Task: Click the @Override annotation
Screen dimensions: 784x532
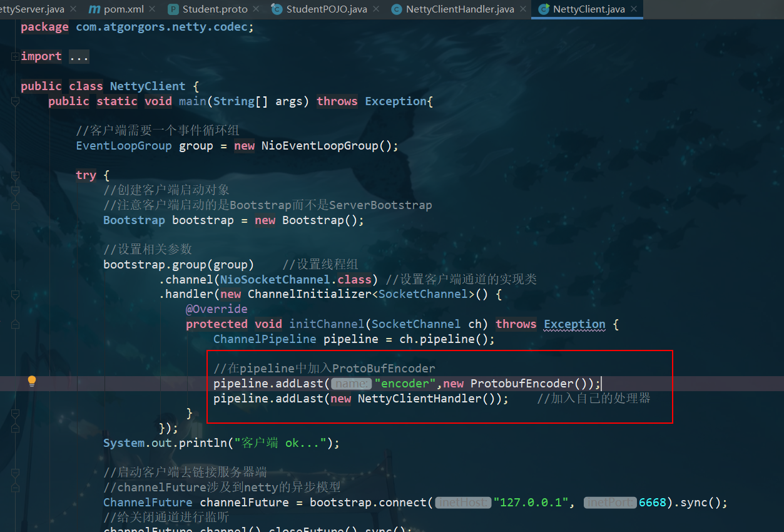Action: click(x=216, y=309)
